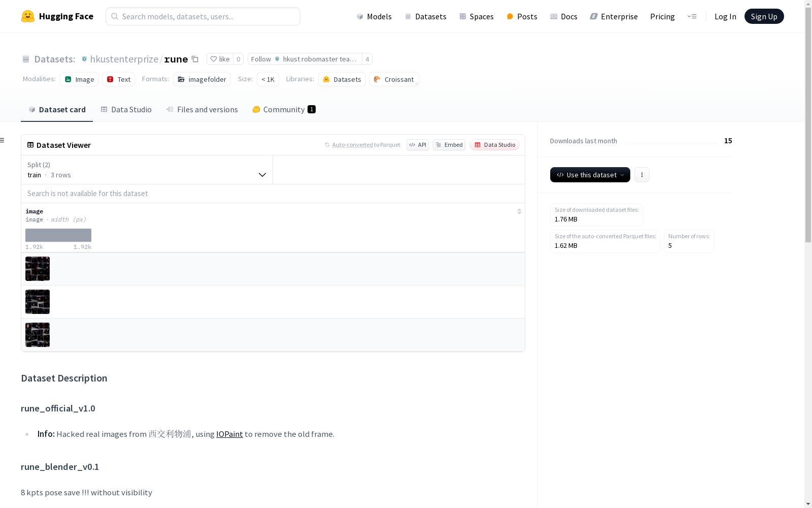Screen dimensions: 812x508
Task: Click the size tag '< 1K'
Action: click(268, 79)
